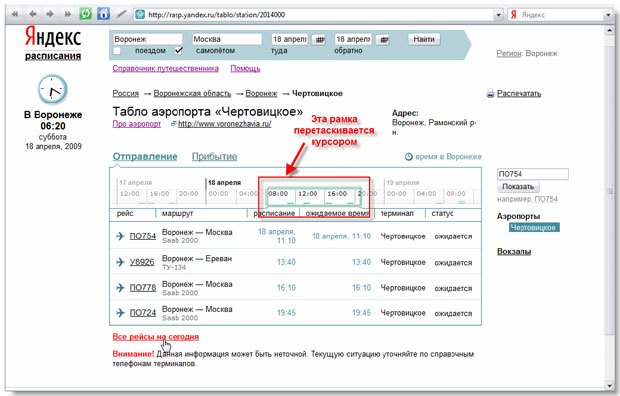
Task: Click the plane icon next to ПО754
Action: pos(120,236)
